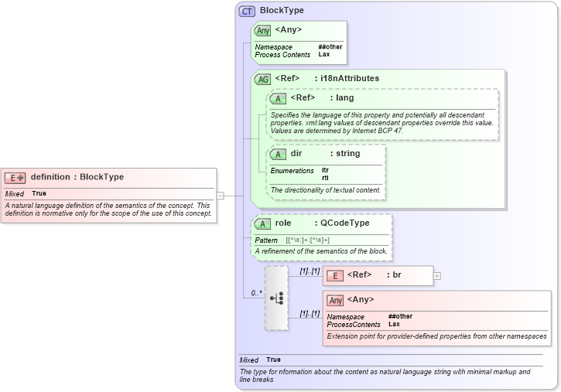Collapse the definition element's children
The width and height of the screenshot is (561, 392).
tap(221, 196)
